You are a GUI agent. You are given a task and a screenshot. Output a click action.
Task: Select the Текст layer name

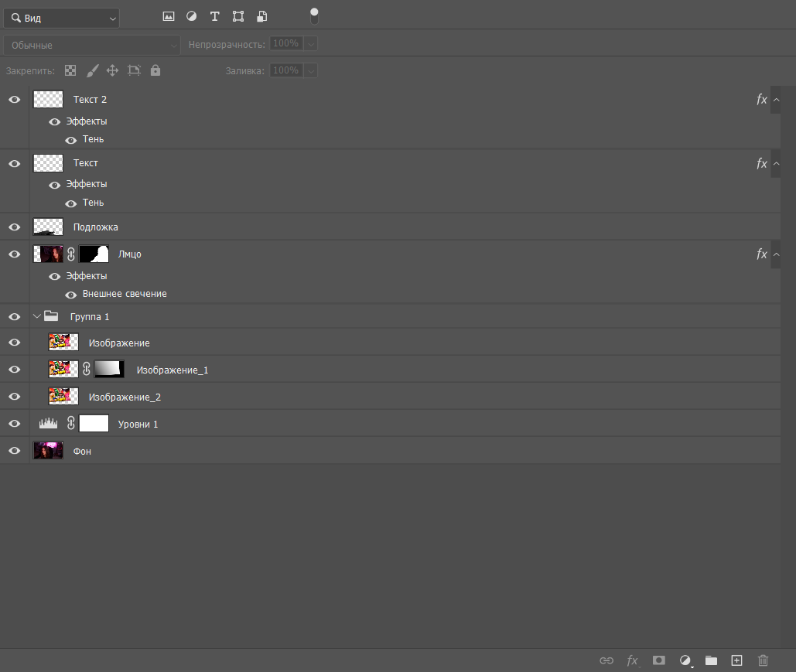pos(85,163)
